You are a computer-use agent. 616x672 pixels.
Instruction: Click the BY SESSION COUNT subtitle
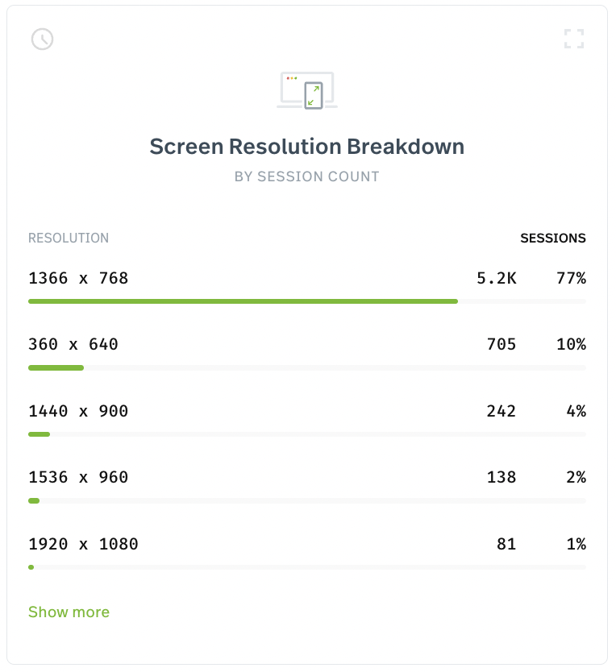pyautogui.click(x=307, y=176)
